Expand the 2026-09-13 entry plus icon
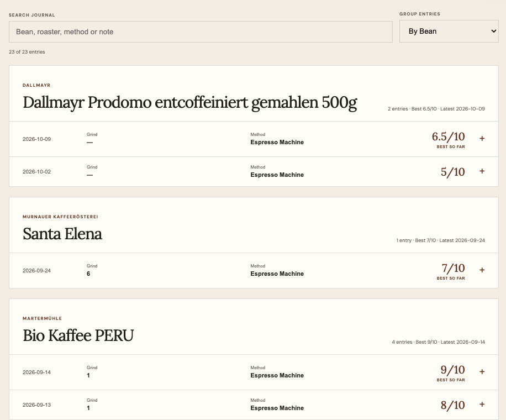This screenshot has height=420, width=506. [482, 404]
